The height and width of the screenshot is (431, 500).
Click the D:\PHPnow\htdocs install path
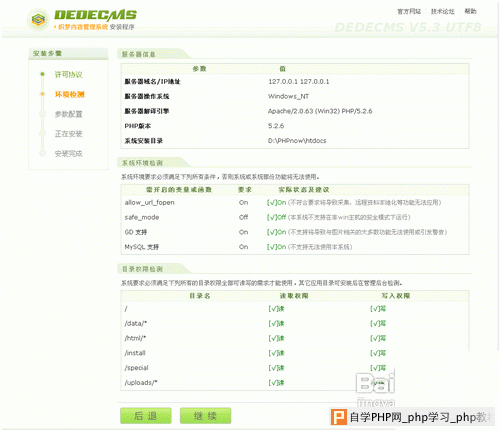[x=297, y=141]
